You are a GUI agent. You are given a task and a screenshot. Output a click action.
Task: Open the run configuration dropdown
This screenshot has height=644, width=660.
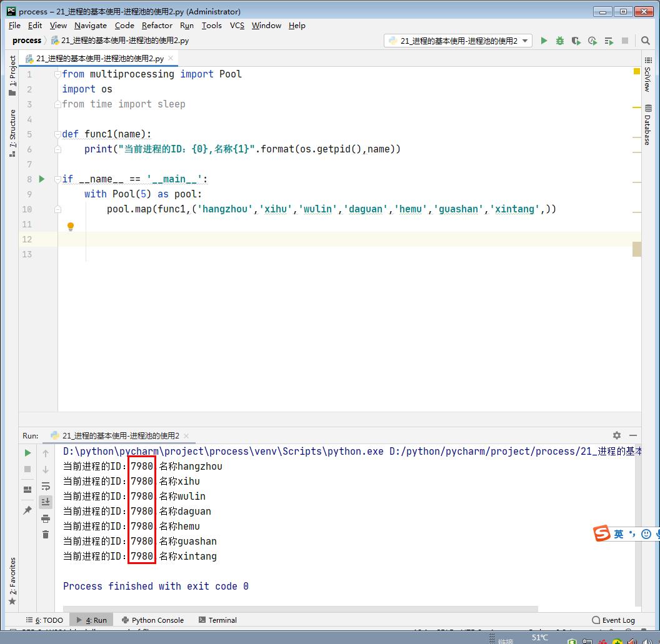point(458,41)
